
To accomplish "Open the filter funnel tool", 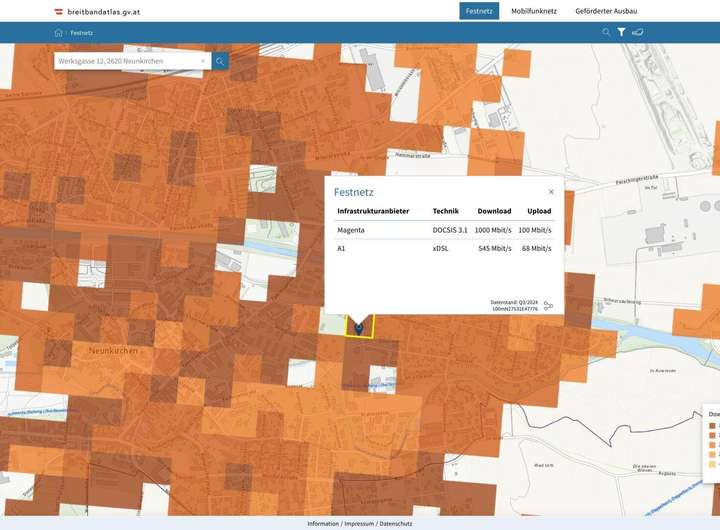I will click(621, 32).
